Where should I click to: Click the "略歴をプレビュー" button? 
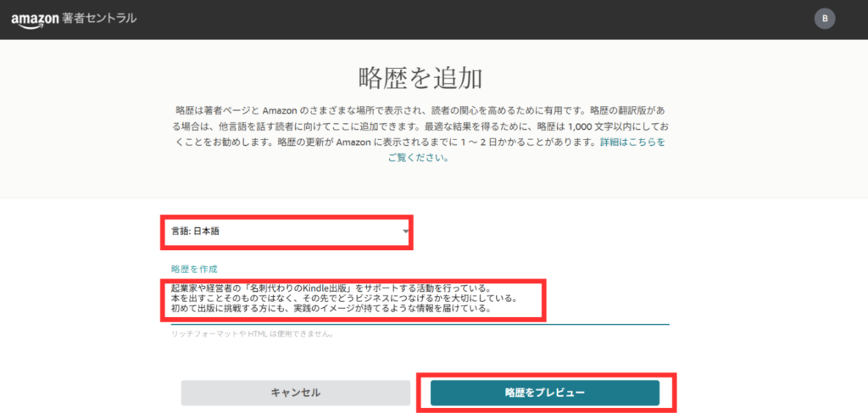[x=544, y=392]
